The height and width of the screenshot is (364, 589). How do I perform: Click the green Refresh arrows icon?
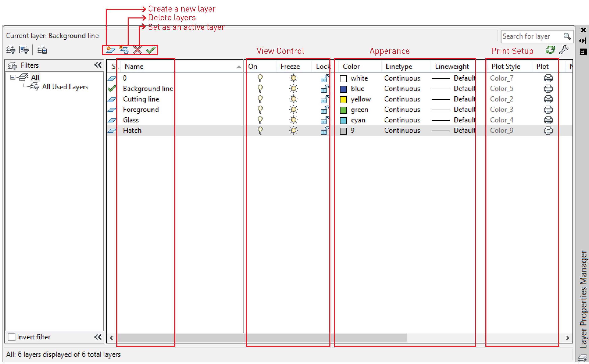tap(550, 50)
